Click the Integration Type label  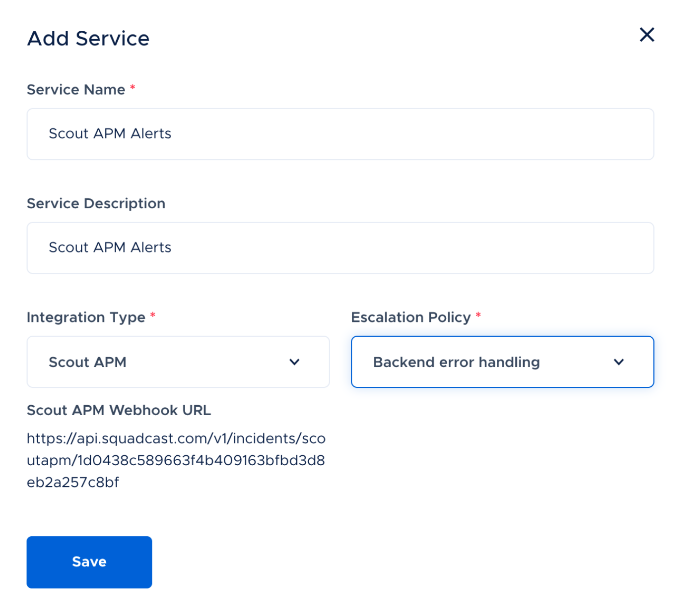tap(86, 317)
